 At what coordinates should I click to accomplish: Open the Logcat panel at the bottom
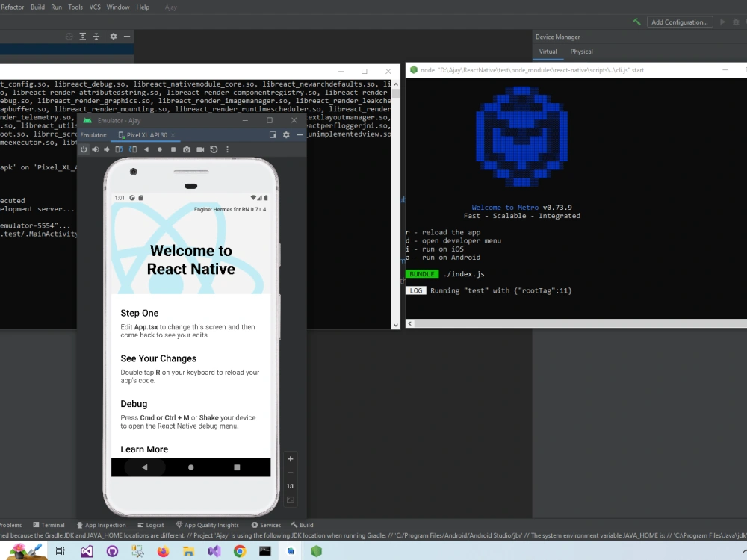150,525
